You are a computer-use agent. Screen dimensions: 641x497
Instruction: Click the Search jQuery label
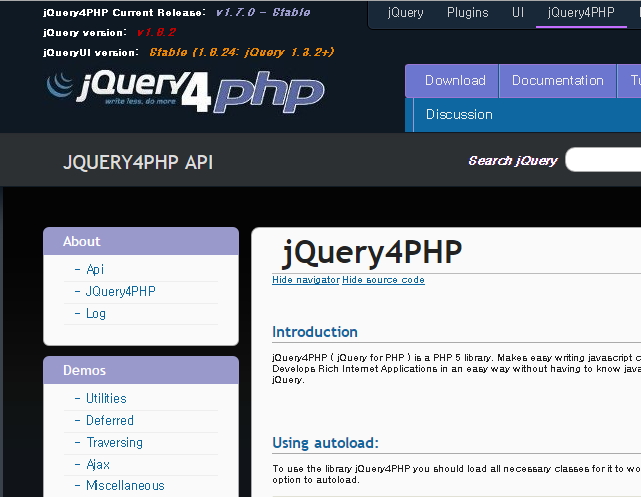pos(513,161)
